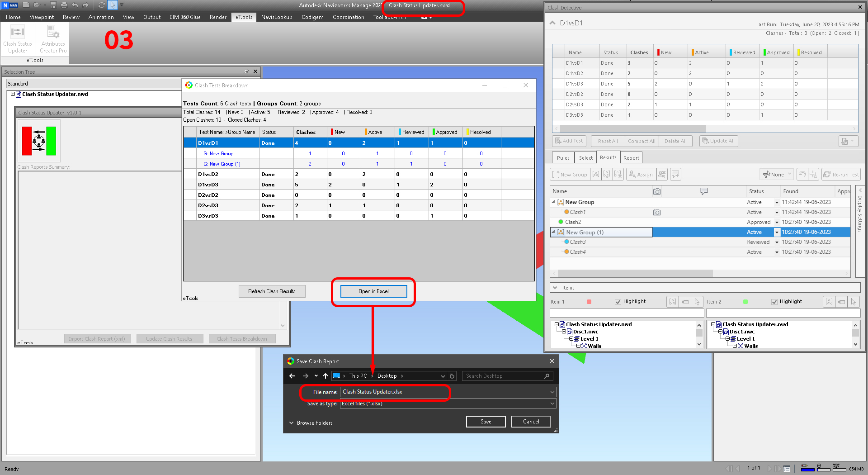Click the Save disk icon in quick access toolbar

tap(53, 5)
